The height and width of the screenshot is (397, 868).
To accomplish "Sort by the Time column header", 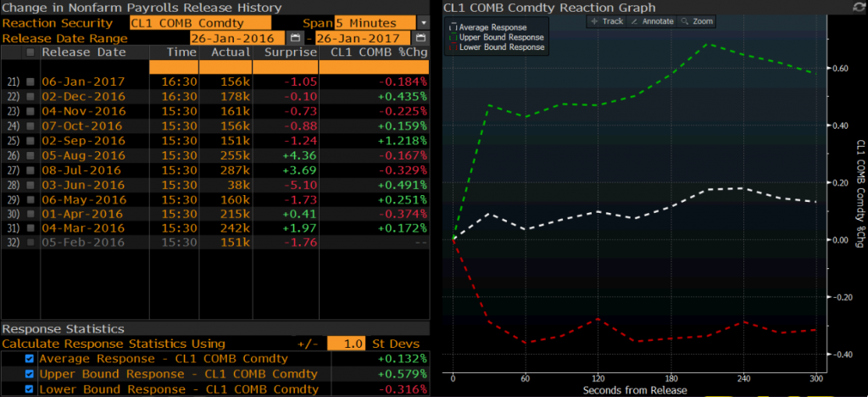I will [183, 52].
